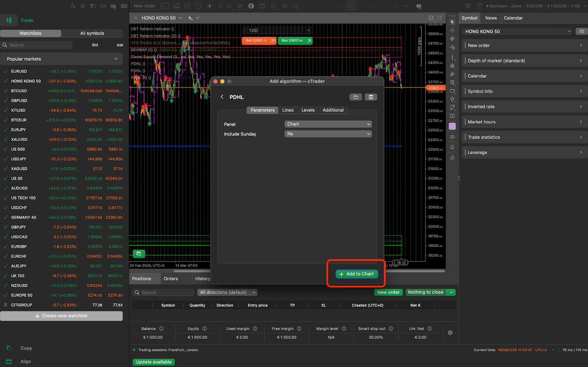The image size is (588, 367).
Task: Open the h1 timeframe dropdown
Action: point(194,18)
